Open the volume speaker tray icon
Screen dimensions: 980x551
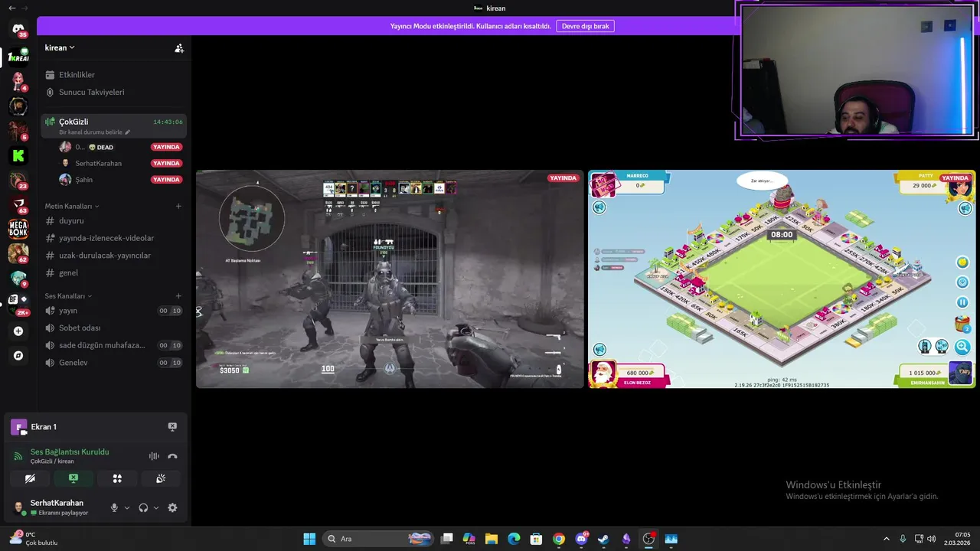click(x=932, y=539)
